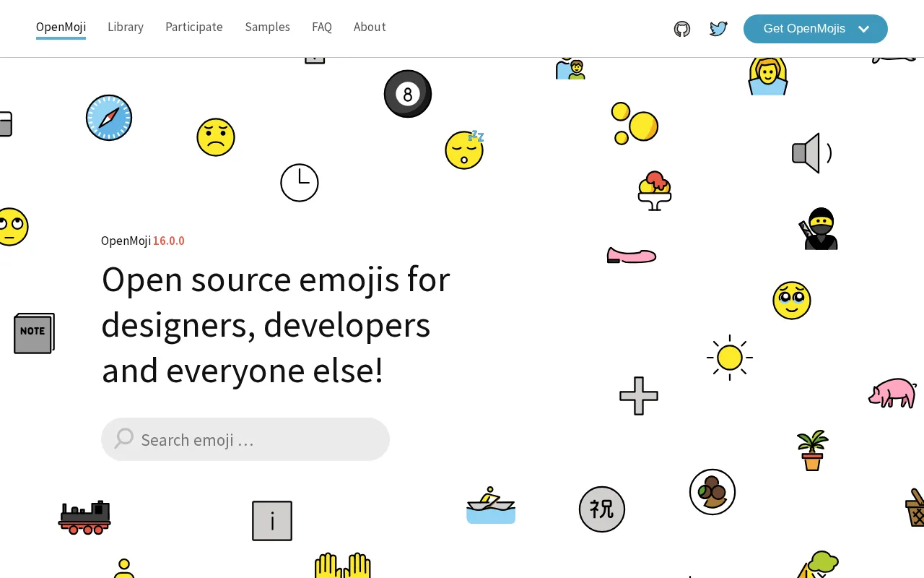This screenshot has height=578, width=924.
Task: Select the information letter i emoji
Action: tap(272, 521)
